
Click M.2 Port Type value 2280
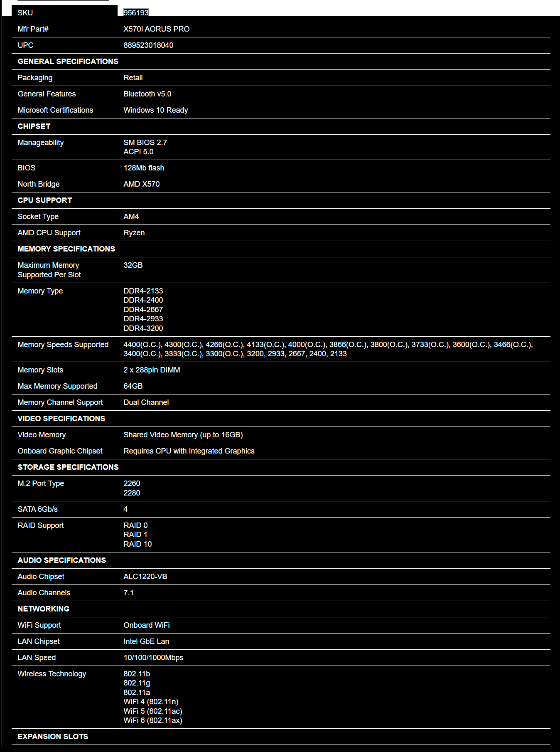[132, 493]
